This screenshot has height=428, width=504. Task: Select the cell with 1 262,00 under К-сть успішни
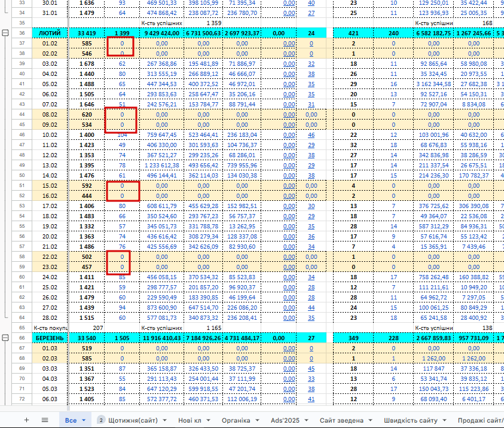point(433,358)
